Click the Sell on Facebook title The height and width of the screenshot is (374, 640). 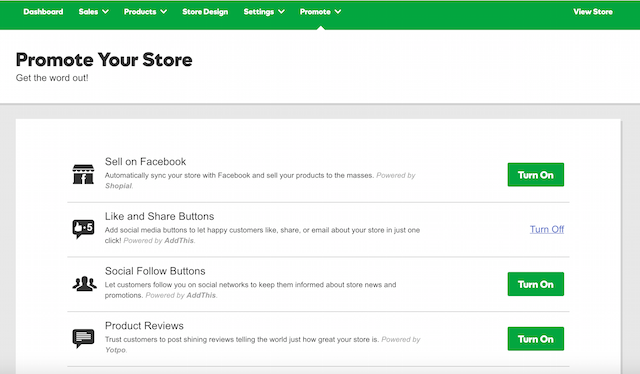click(145, 162)
